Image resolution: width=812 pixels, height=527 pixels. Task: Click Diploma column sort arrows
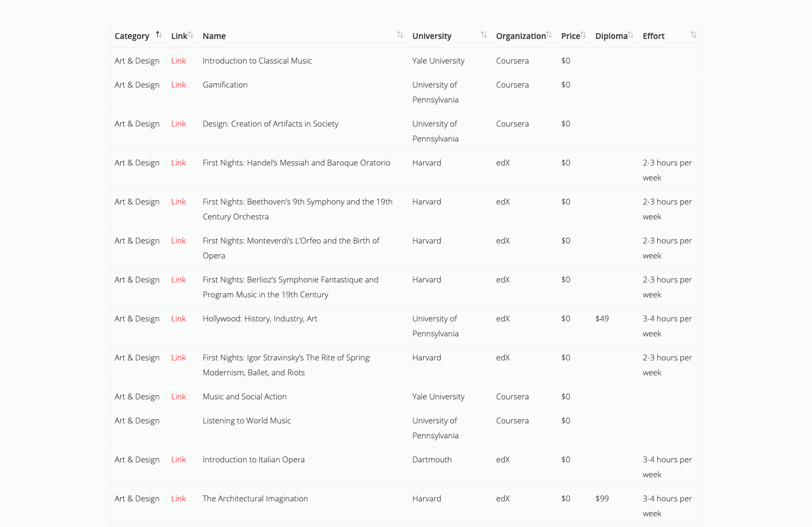coord(631,35)
